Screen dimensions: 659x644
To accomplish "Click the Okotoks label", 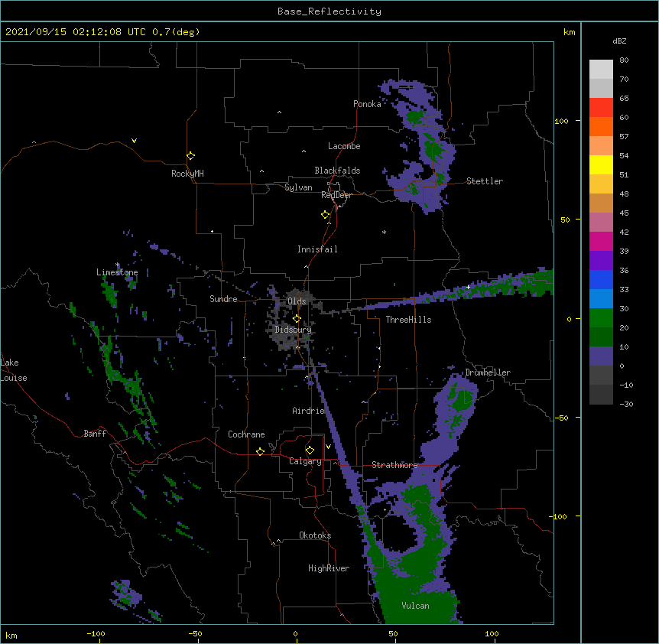I will 315,535.
